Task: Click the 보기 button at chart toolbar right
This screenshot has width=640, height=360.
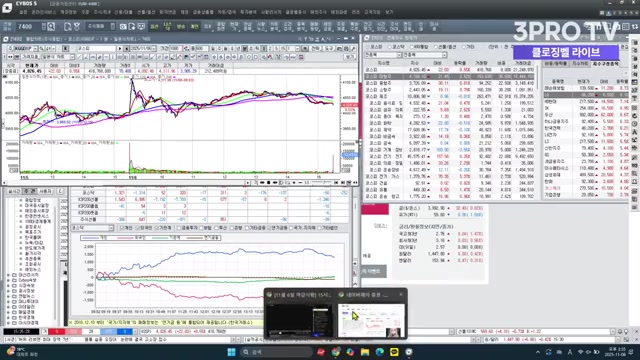Action: pyautogui.click(x=350, y=57)
